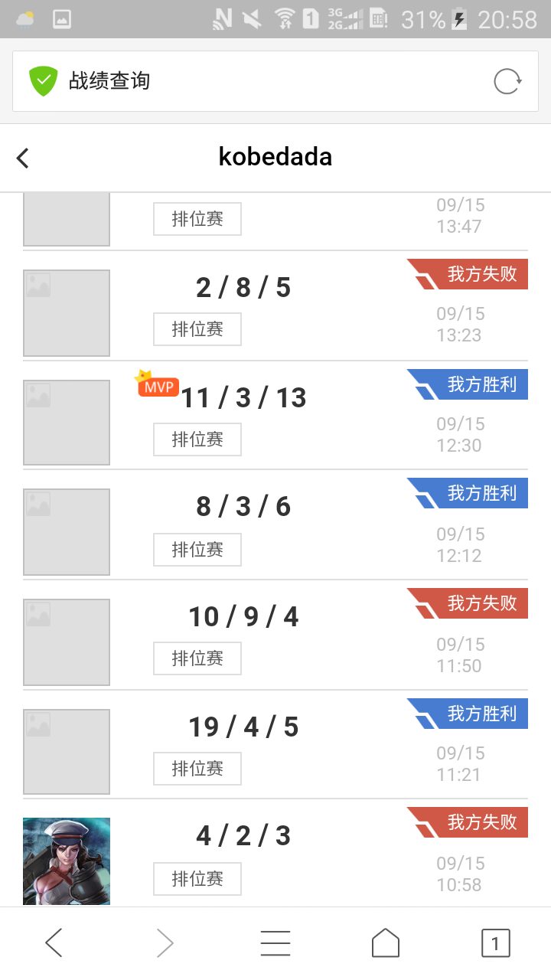Open the browser hamburger menu

click(x=275, y=943)
